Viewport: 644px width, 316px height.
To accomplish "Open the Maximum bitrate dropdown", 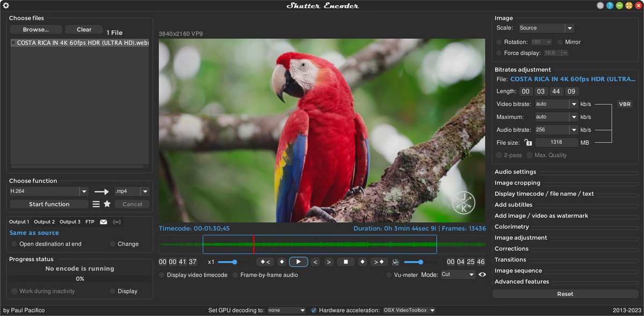I will 556,117.
